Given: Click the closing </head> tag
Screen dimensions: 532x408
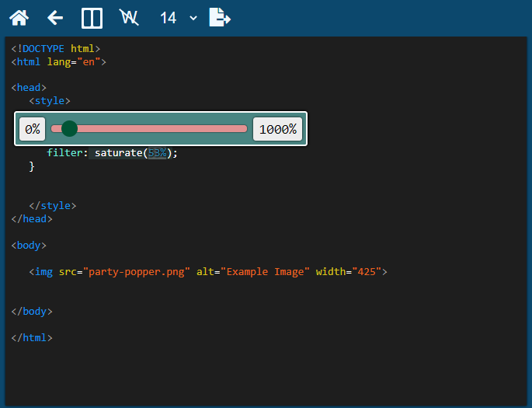Looking at the screenshot, I should point(32,219).
